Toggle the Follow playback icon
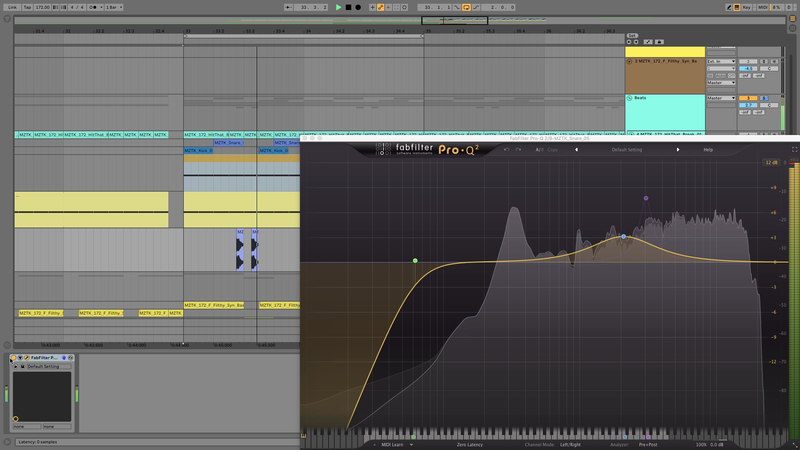Image resolution: width=800 pixels, height=450 pixels. coord(288,7)
